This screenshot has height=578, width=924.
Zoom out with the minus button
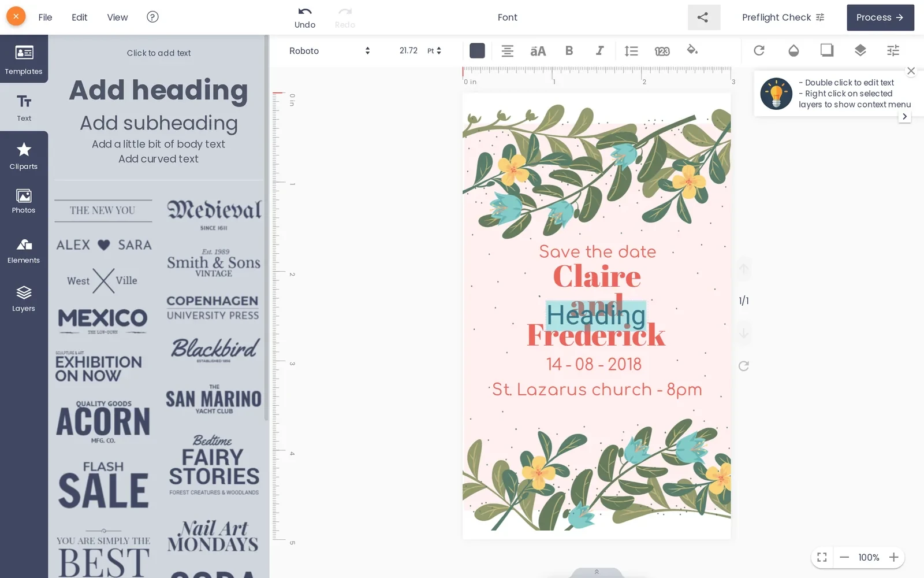point(844,557)
